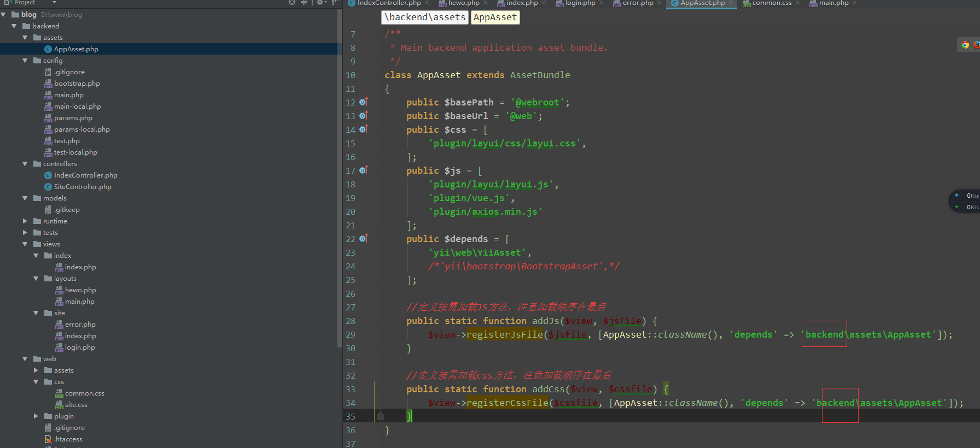
Task: Expand the tests folder
Action: point(25,233)
